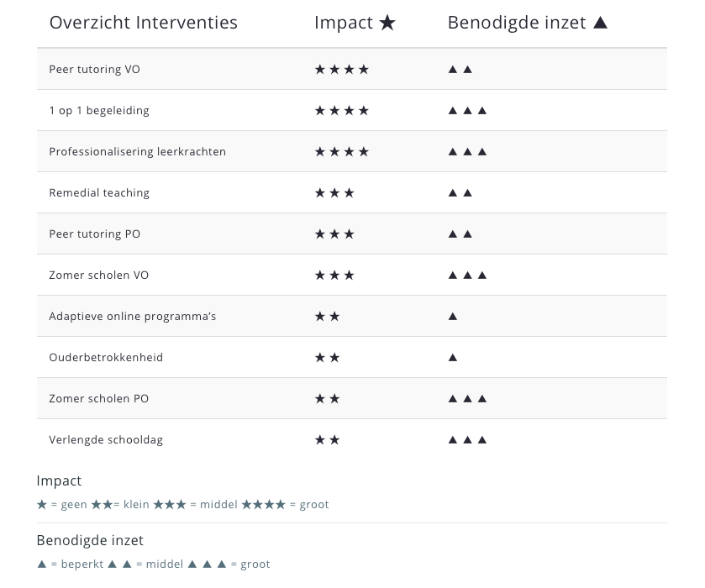
Task: Click the four-star 'groot' legend entry
Action: pyautogui.click(x=285, y=504)
